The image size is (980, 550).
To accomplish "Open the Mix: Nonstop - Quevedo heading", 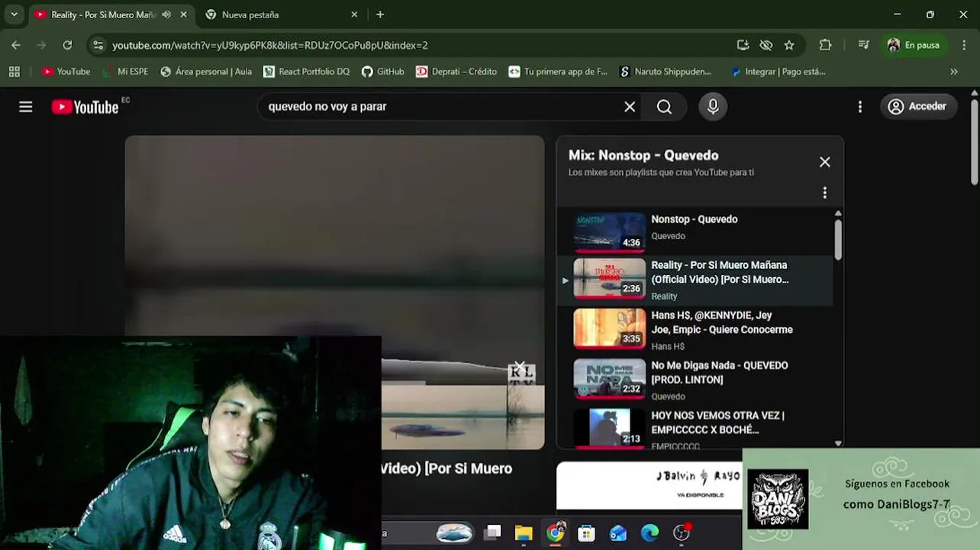I will coord(643,155).
